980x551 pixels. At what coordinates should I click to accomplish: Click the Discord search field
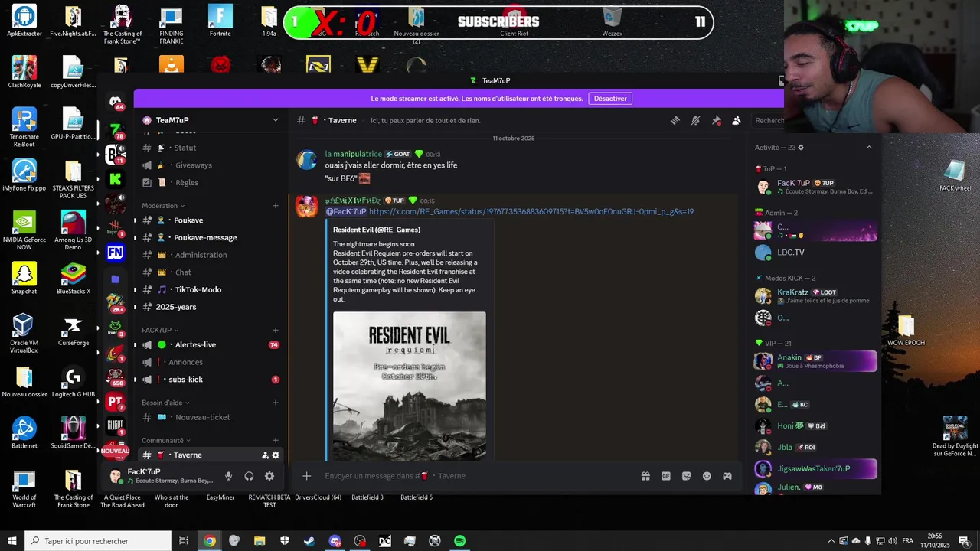(768, 120)
